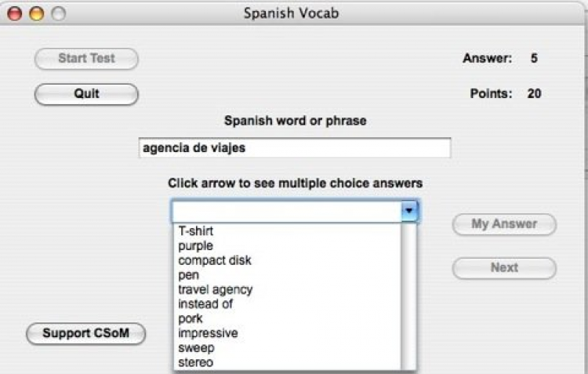Click the Start Test button
Screen dimensions: 588x374
pos(86,59)
